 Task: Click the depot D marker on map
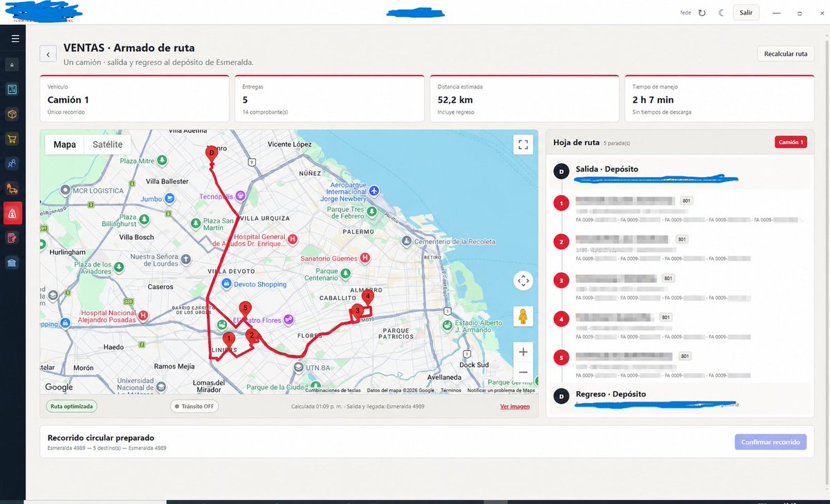[x=212, y=153]
